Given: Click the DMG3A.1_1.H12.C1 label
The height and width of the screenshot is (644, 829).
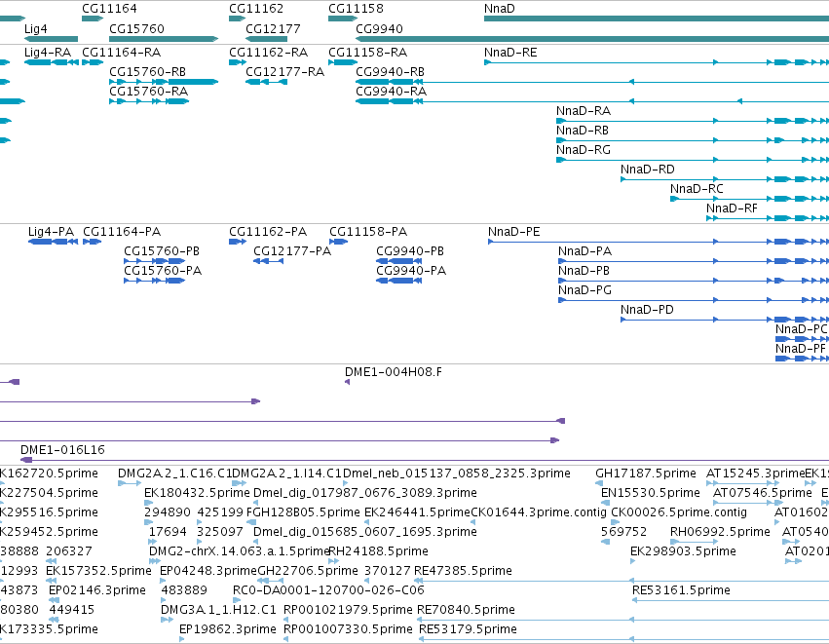Looking at the screenshot, I should pyautogui.click(x=218, y=610).
